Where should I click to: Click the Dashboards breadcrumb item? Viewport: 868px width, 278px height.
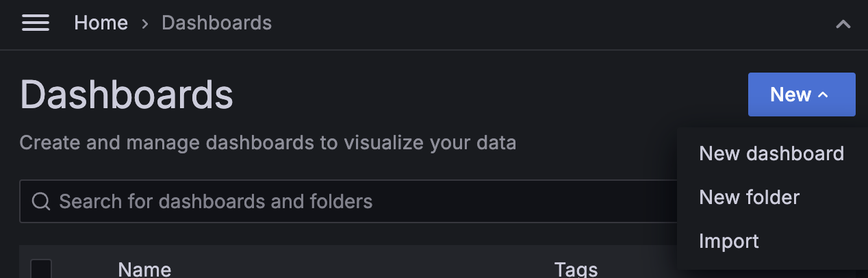pos(216,23)
